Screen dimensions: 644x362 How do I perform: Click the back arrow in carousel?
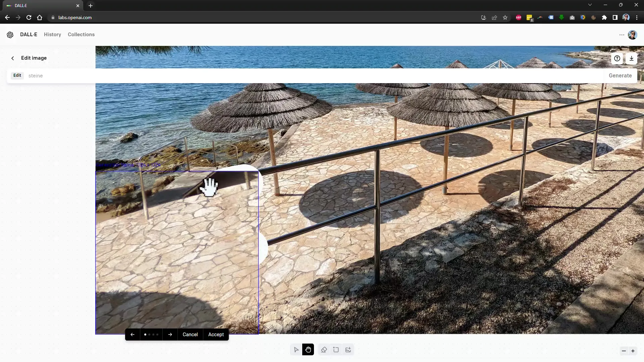pyautogui.click(x=133, y=334)
